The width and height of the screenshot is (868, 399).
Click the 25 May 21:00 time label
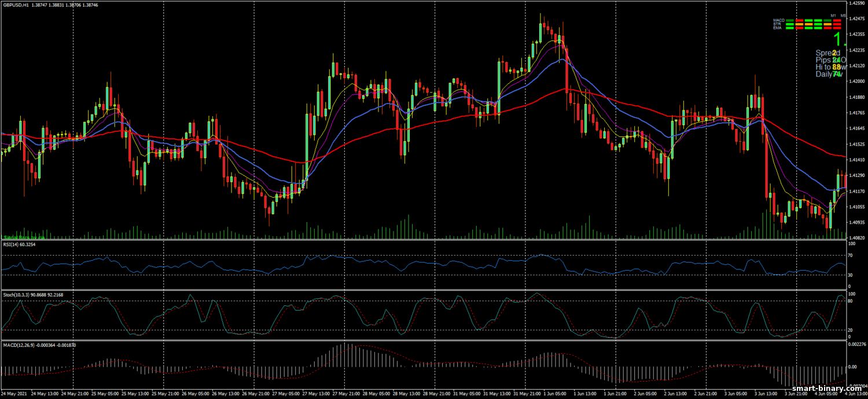(165, 393)
